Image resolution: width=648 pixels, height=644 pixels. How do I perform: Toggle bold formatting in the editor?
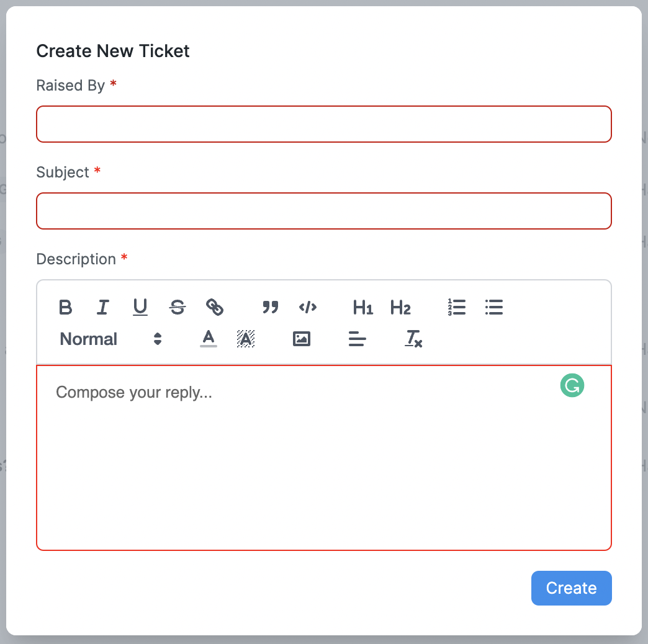click(65, 307)
